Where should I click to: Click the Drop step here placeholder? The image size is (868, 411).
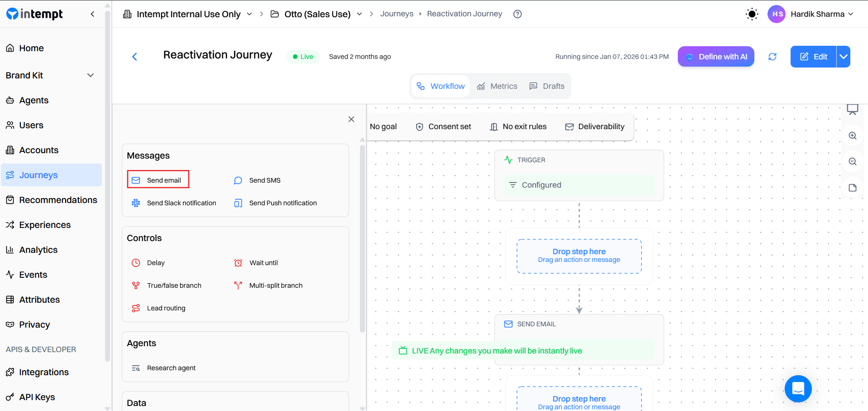579,255
